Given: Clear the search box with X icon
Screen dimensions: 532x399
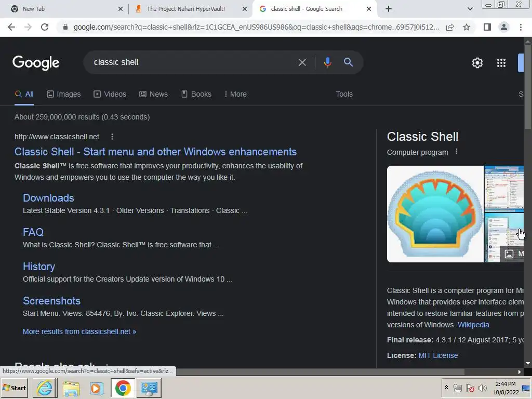Looking at the screenshot, I should coord(302,62).
